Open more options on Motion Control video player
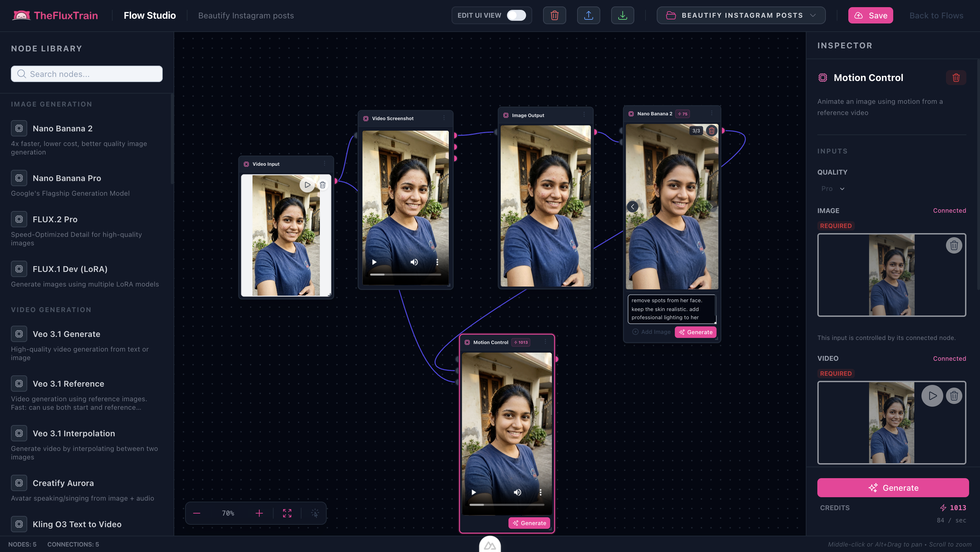This screenshot has height=552, width=980. click(x=540, y=492)
